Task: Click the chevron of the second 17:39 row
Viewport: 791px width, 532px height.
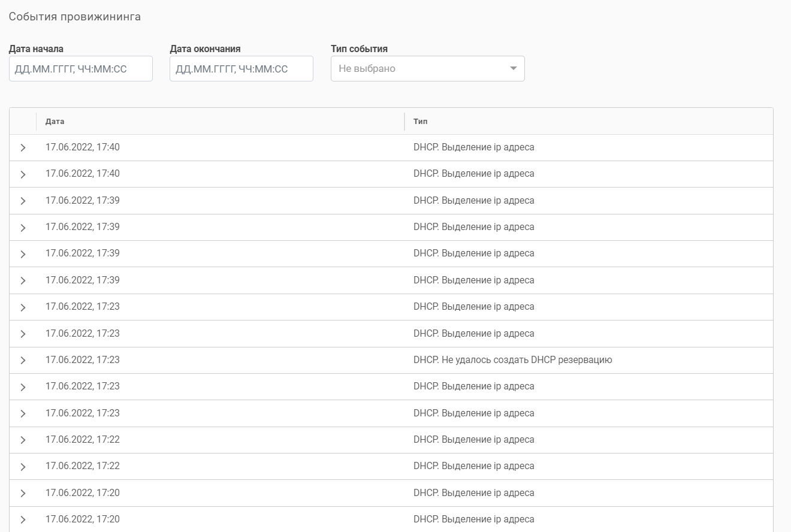Action: point(23,228)
